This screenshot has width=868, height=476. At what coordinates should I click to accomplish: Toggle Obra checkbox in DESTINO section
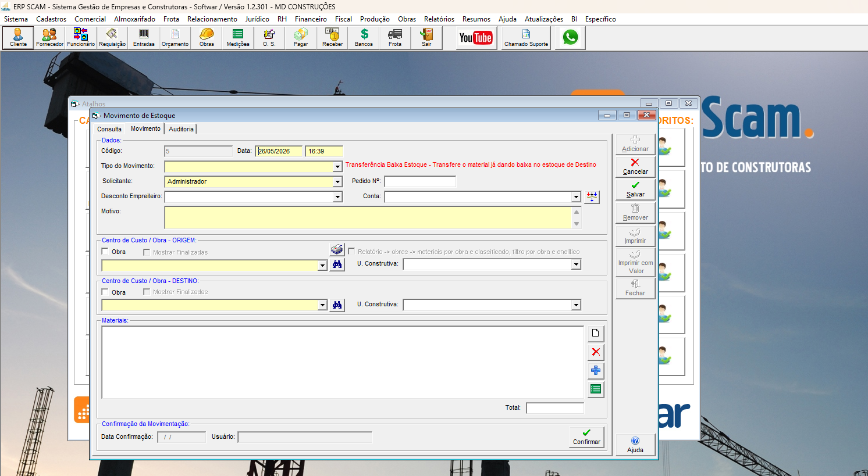tap(105, 292)
